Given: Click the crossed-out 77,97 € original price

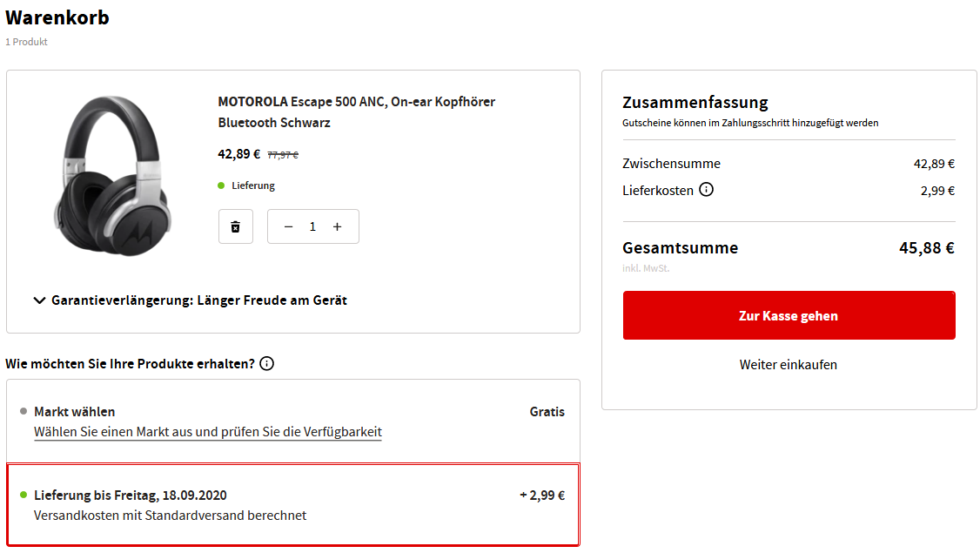Looking at the screenshot, I should pyautogui.click(x=283, y=155).
